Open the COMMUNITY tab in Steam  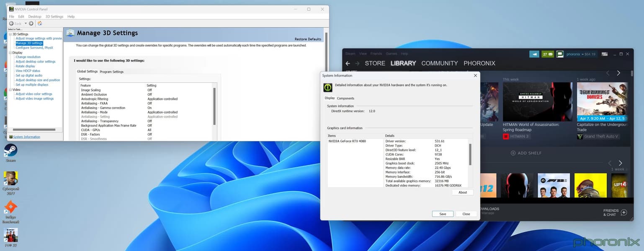[x=440, y=63]
